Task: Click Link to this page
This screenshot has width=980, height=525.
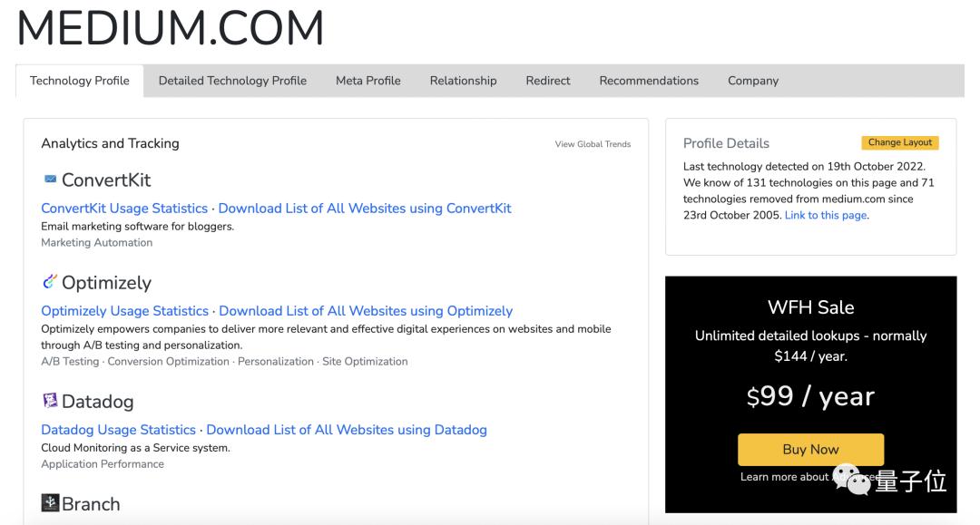Action: (x=826, y=216)
